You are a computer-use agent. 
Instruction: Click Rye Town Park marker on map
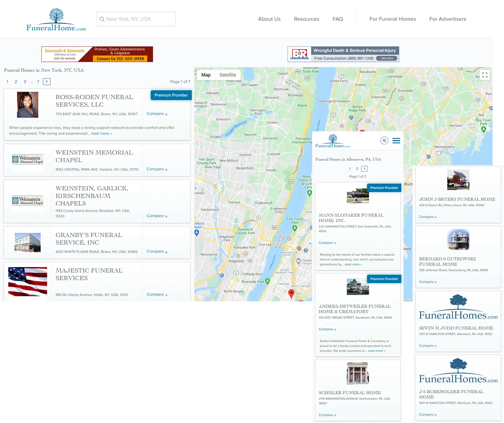pyautogui.click(x=484, y=129)
